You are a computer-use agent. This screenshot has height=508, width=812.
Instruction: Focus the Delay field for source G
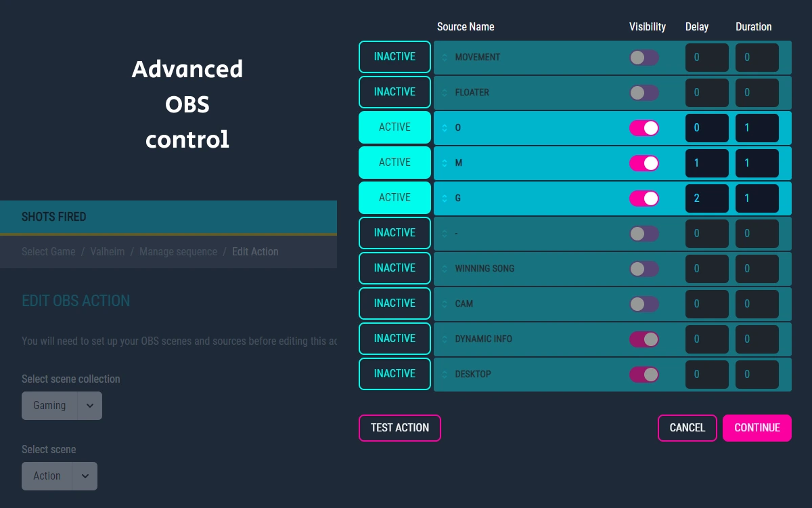tap(706, 198)
